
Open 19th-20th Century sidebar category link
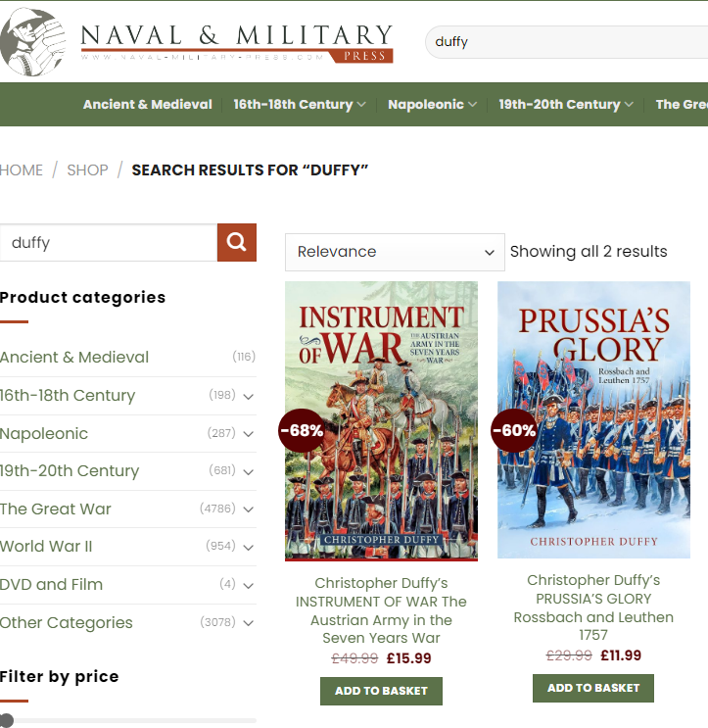pos(70,470)
